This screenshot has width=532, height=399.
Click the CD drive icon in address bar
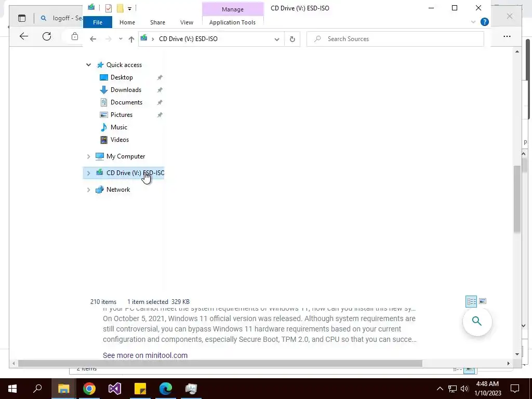point(144,38)
